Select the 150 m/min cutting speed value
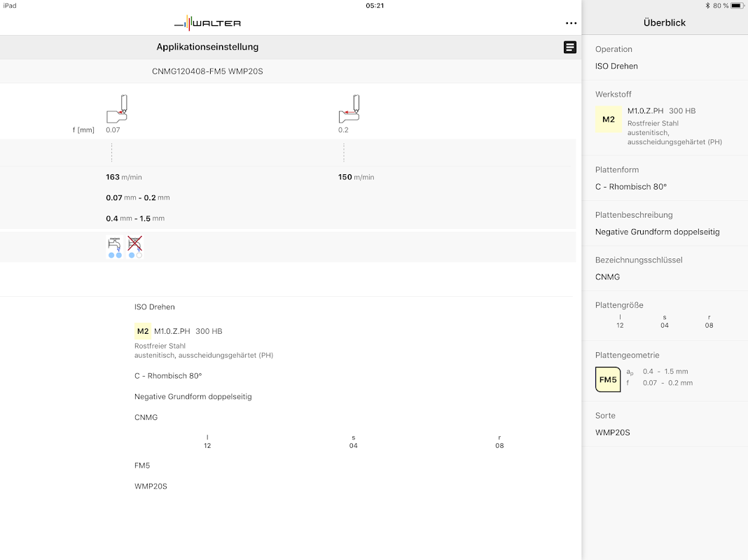The image size is (748, 560). [356, 177]
